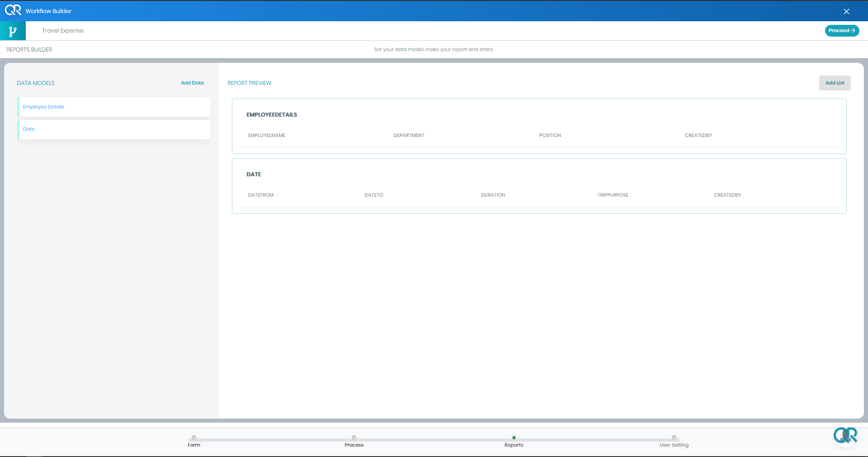
Task: Click the Proceed button
Action: (842, 31)
